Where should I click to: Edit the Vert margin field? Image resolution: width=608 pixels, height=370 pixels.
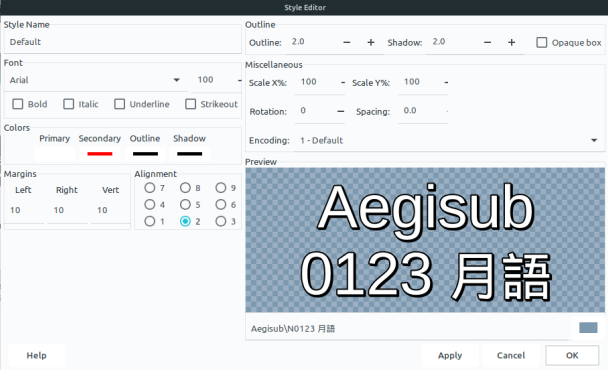tap(111, 211)
